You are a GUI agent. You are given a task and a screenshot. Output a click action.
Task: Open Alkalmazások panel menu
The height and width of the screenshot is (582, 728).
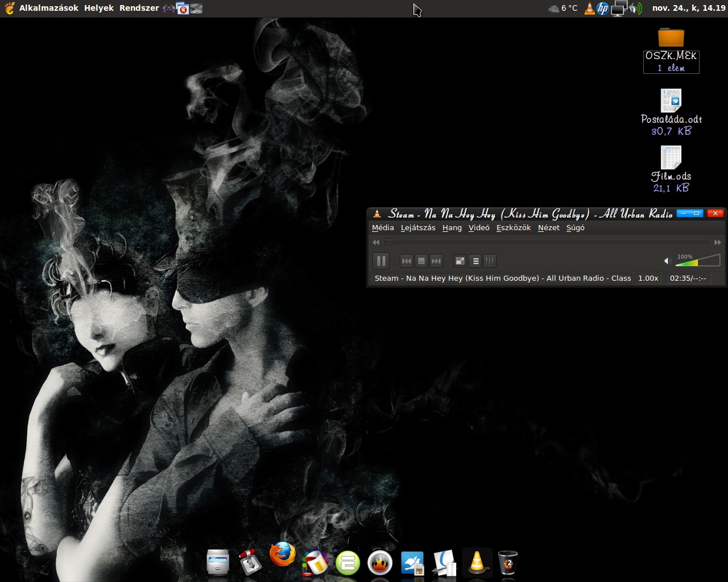tap(49, 8)
